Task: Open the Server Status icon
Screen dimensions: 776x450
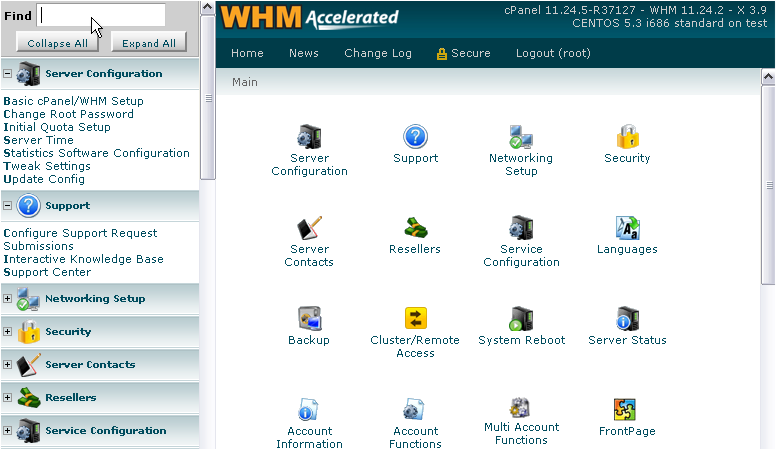Action: coord(627,319)
